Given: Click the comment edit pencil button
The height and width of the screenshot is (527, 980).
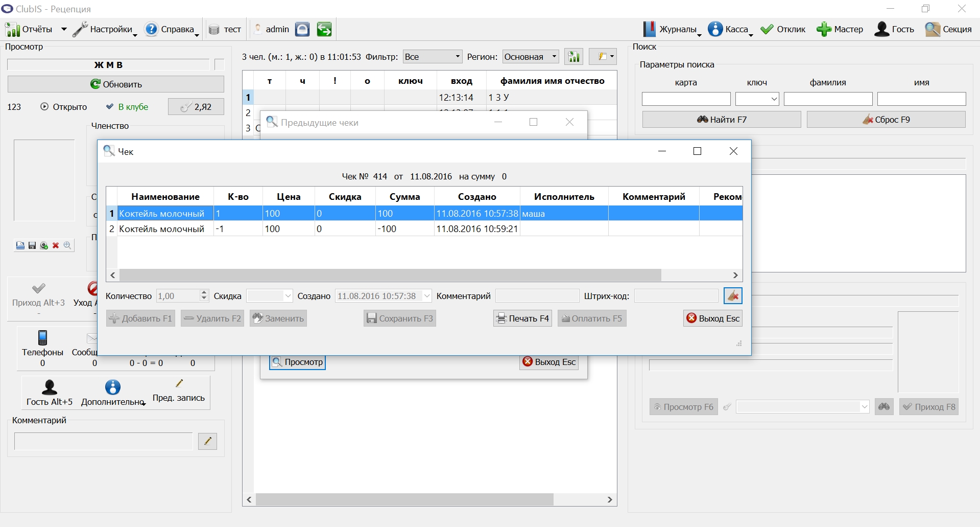Looking at the screenshot, I should coord(207,441).
